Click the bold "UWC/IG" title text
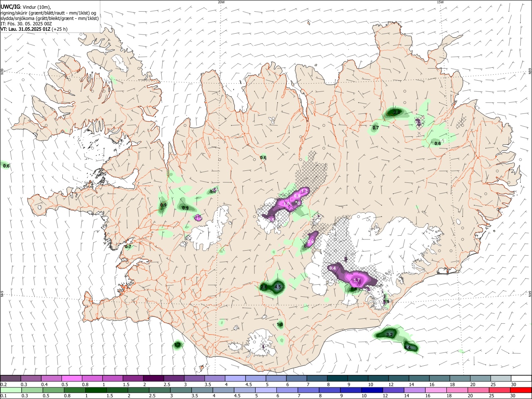The image size is (532, 399). [x=10, y=7]
